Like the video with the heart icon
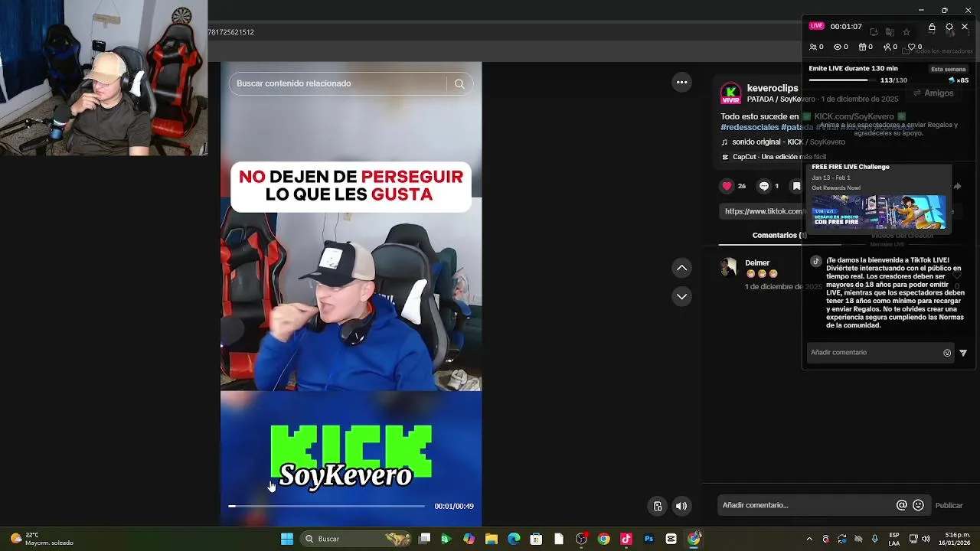 pos(727,186)
